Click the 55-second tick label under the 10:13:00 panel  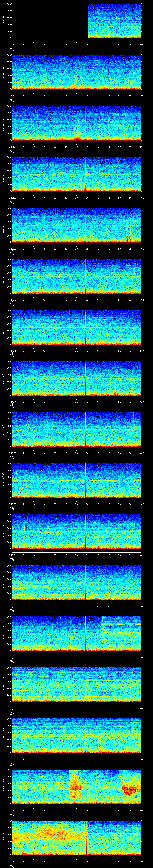(x=130, y=249)
